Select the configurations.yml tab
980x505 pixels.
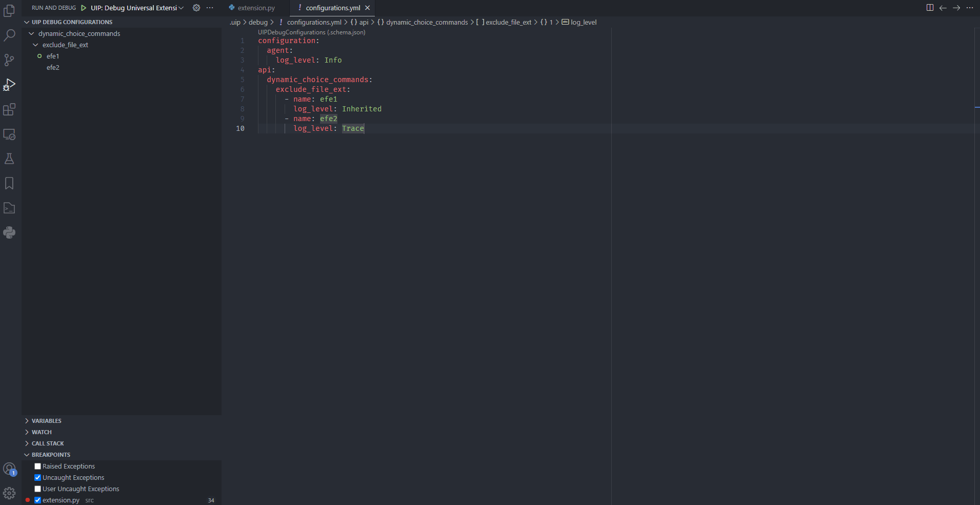332,8
